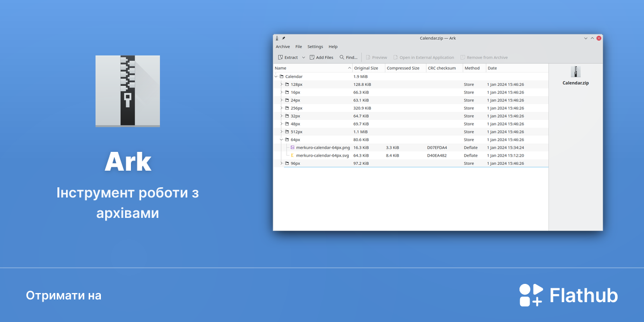Sort by the Original Size column header
This screenshot has height=322, width=644.
369,68
